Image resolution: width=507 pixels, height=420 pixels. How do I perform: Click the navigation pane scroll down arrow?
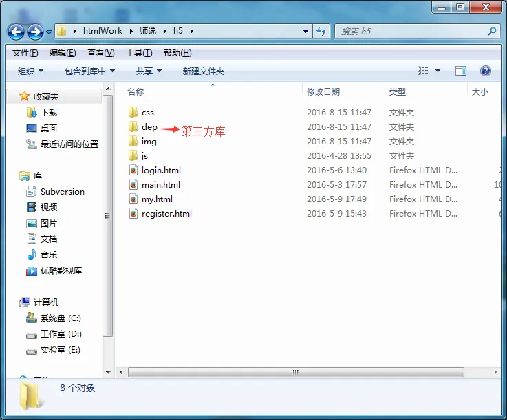108,372
